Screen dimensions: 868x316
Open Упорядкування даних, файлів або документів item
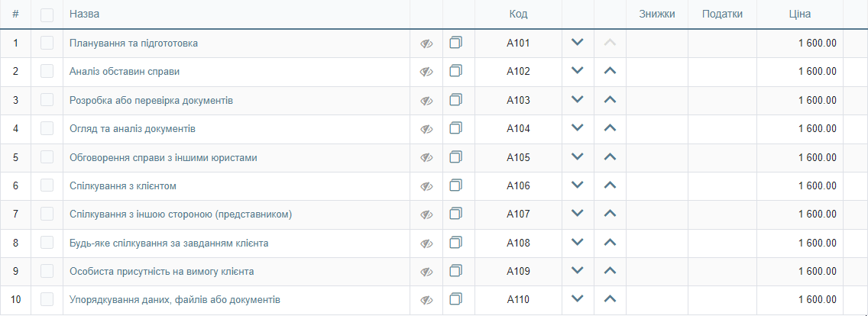click(x=175, y=300)
